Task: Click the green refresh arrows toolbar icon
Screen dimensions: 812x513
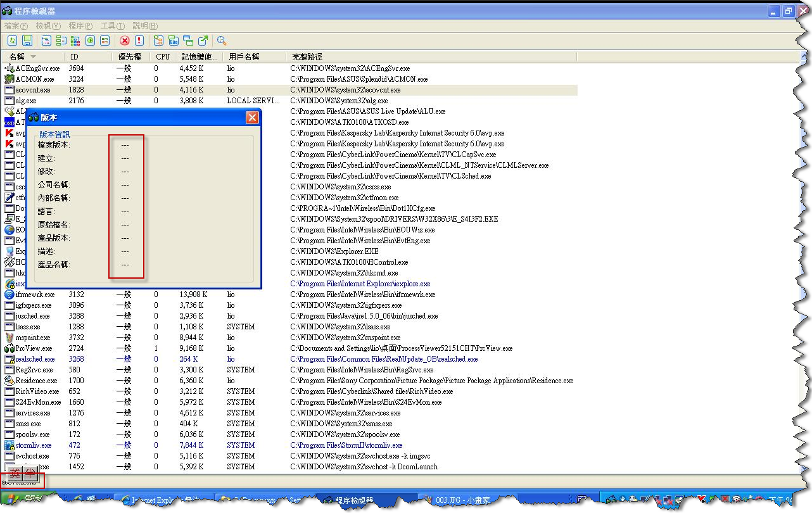Action: coord(12,41)
